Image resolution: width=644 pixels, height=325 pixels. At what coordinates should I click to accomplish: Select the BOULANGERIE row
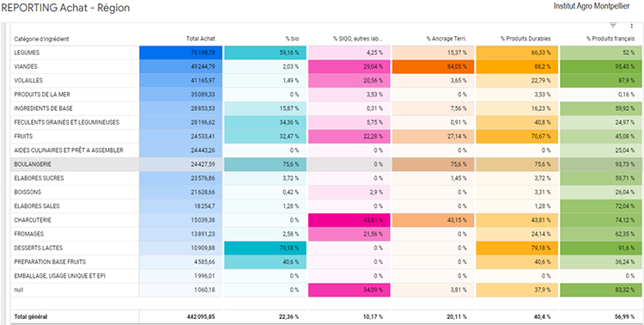(327, 164)
